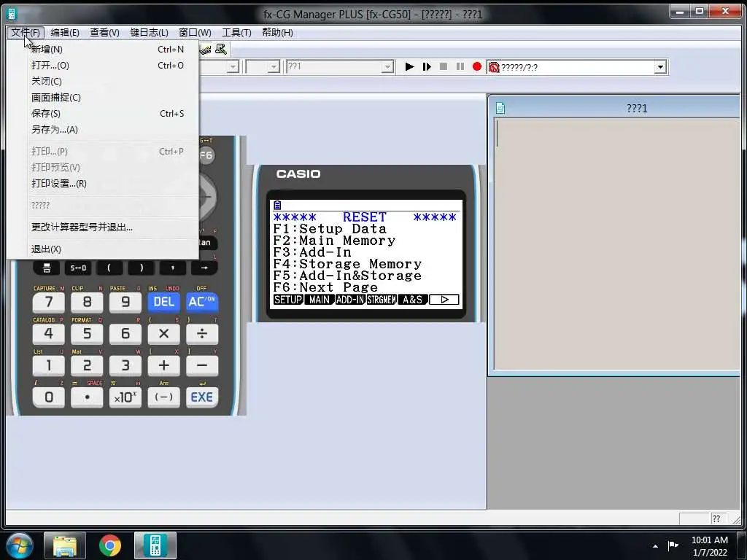Viewport: 747px width, 560px height.
Task: Click the divide (÷) calculator key
Action: tap(202, 334)
